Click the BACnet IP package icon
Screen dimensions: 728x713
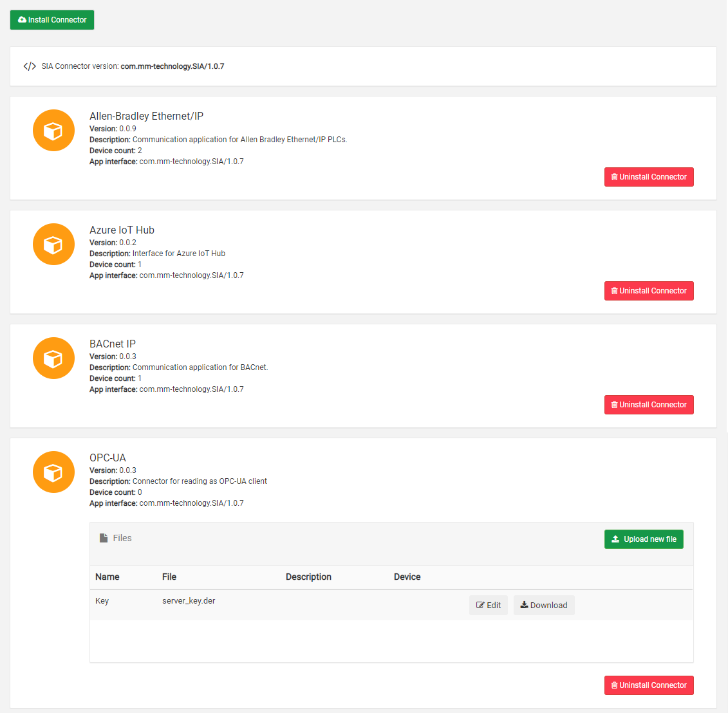pos(53,358)
